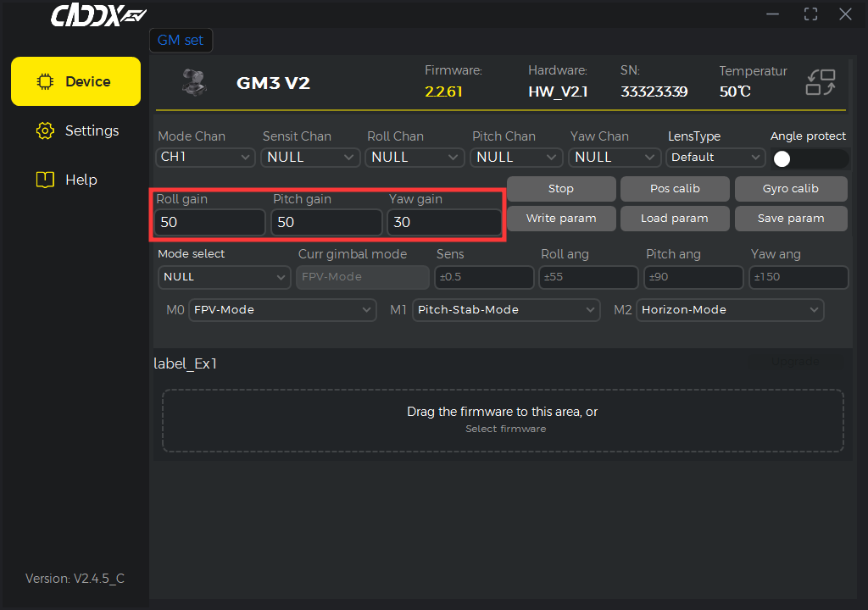Click the Help book icon

tap(46, 180)
